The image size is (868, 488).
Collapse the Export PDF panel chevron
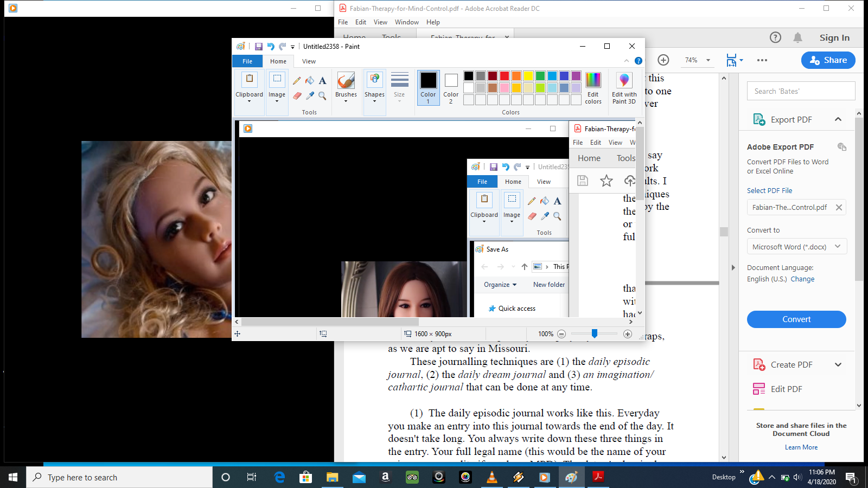[x=838, y=119]
